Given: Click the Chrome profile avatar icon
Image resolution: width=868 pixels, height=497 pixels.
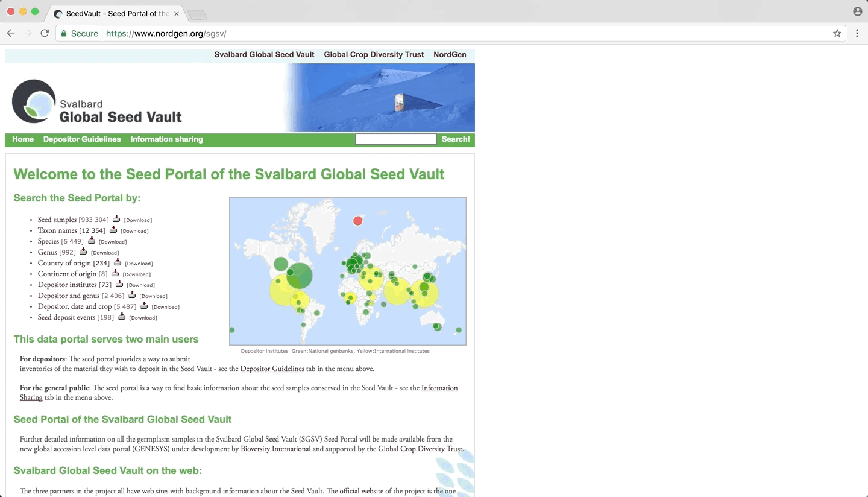Looking at the screenshot, I should click(x=857, y=11).
